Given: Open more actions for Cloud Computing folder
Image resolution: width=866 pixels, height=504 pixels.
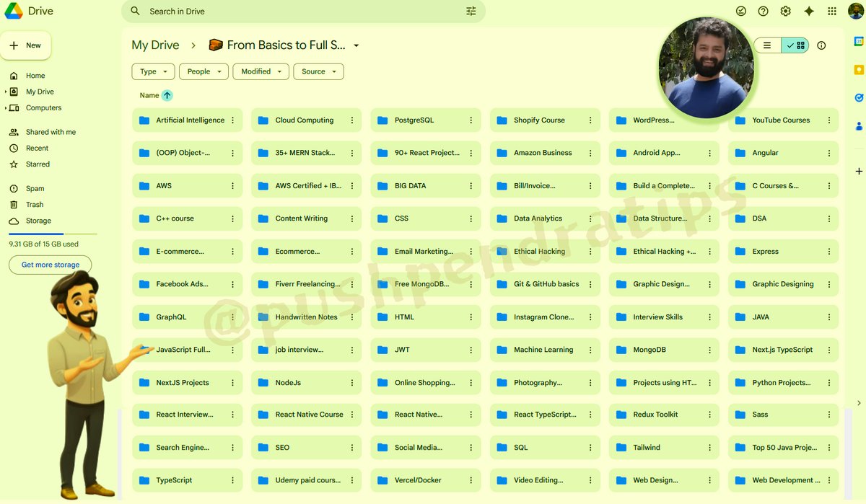Looking at the screenshot, I should [352, 120].
